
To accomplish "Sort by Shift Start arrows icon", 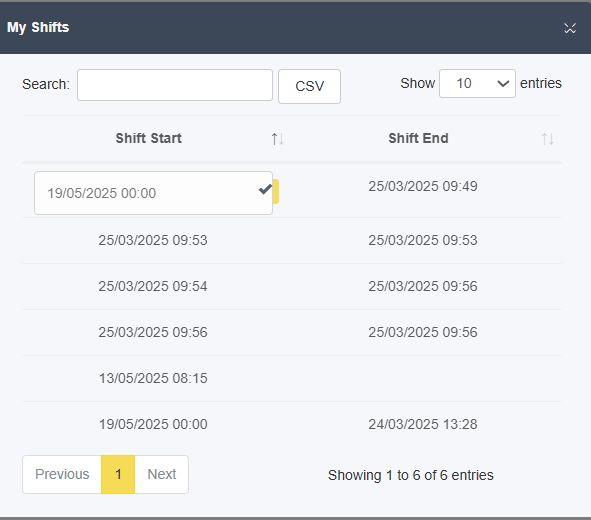I will (x=278, y=139).
